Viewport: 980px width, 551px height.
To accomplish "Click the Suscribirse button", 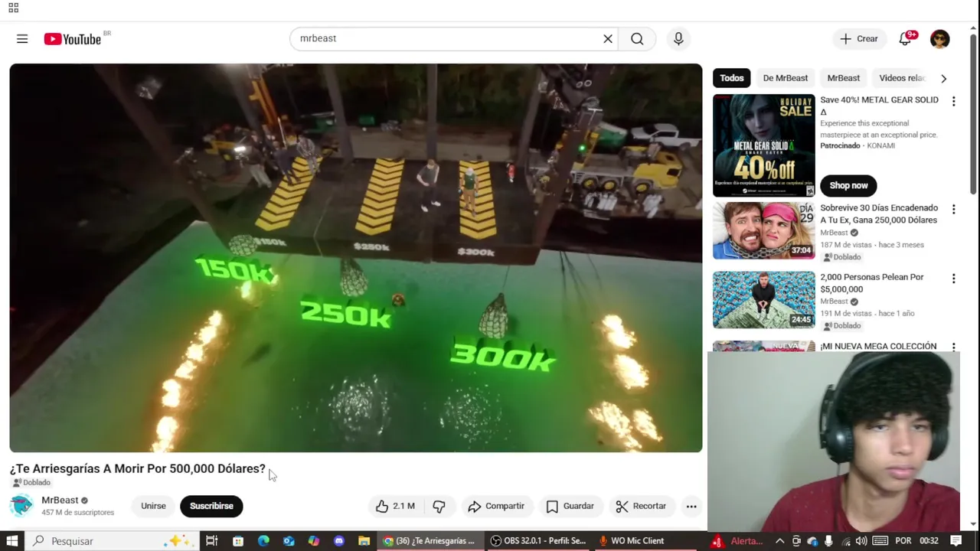I will point(211,506).
